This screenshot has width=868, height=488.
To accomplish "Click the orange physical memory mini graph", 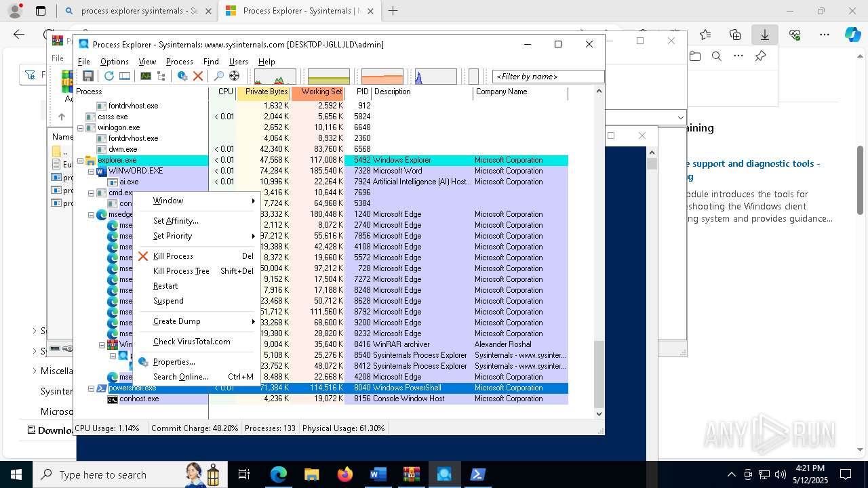I will [382, 77].
